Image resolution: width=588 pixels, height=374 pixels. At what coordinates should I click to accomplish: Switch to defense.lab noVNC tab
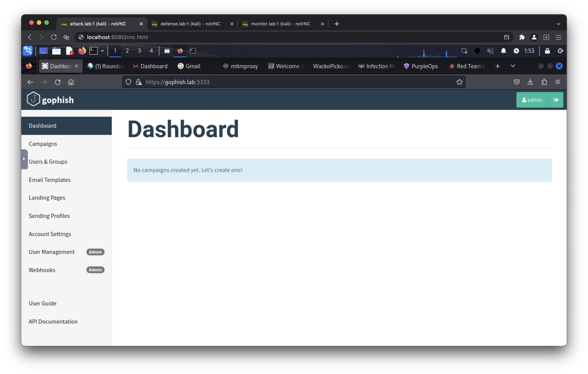point(190,24)
